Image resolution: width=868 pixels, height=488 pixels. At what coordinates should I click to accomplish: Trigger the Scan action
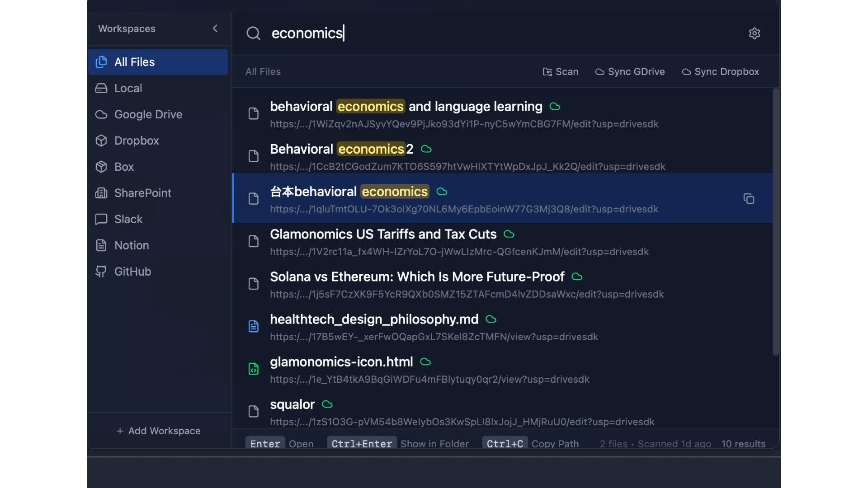pyautogui.click(x=561, y=71)
